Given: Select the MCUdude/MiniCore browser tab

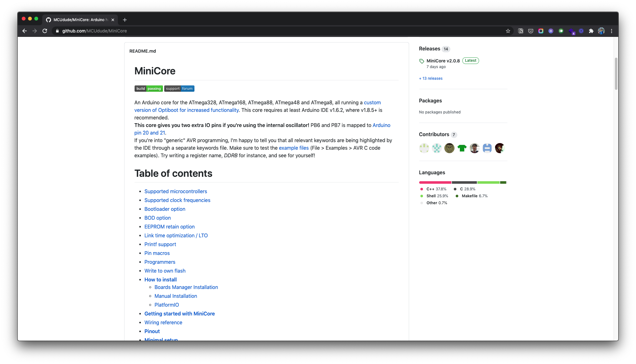Looking at the screenshot, I should click(80, 20).
